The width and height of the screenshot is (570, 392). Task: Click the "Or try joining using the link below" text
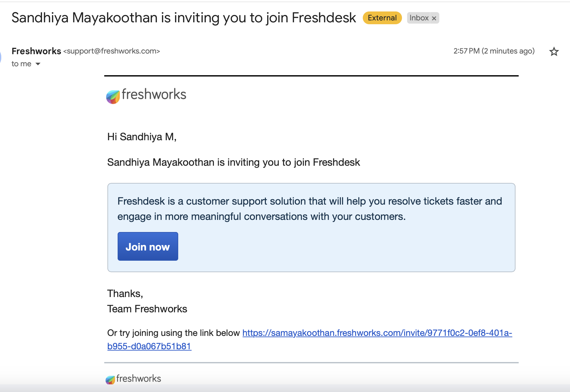(x=173, y=333)
